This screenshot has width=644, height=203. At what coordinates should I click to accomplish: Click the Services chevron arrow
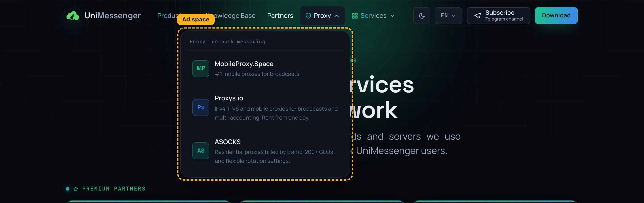392,16
